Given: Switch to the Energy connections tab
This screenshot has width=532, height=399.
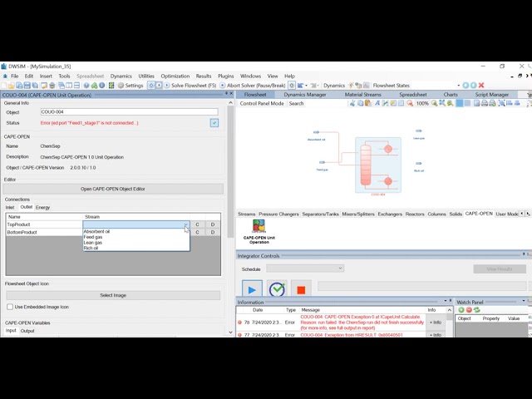Looking at the screenshot, I should point(42,207).
